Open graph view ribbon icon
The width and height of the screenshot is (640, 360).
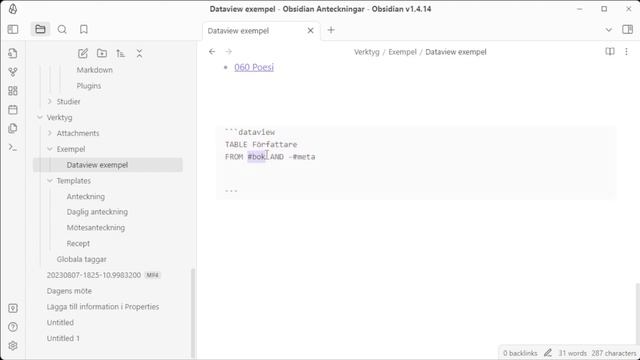[13, 72]
